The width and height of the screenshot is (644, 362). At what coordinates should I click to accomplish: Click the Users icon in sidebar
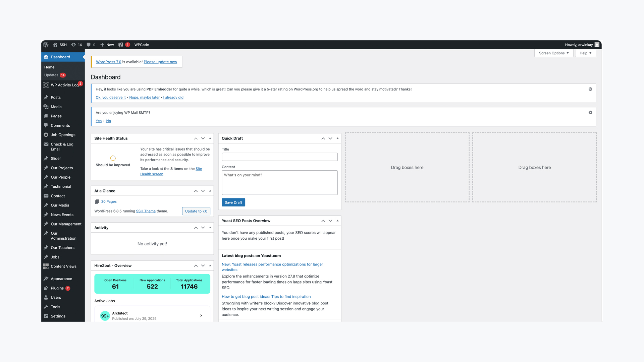[46, 298]
